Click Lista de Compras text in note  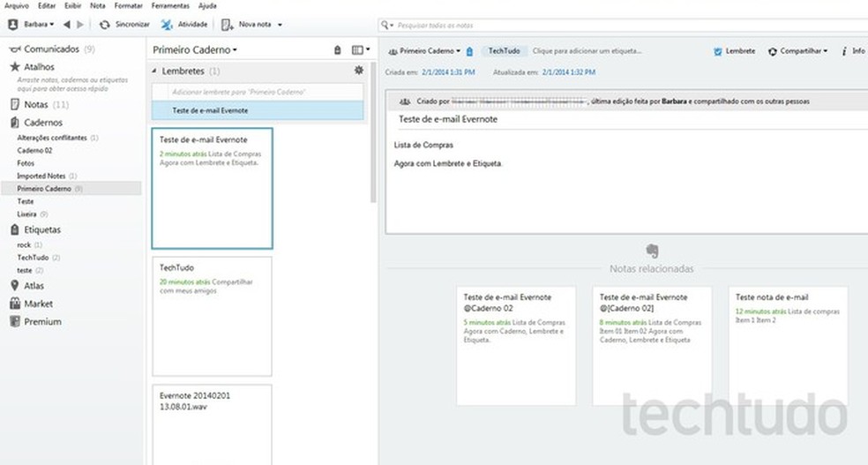click(423, 145)
